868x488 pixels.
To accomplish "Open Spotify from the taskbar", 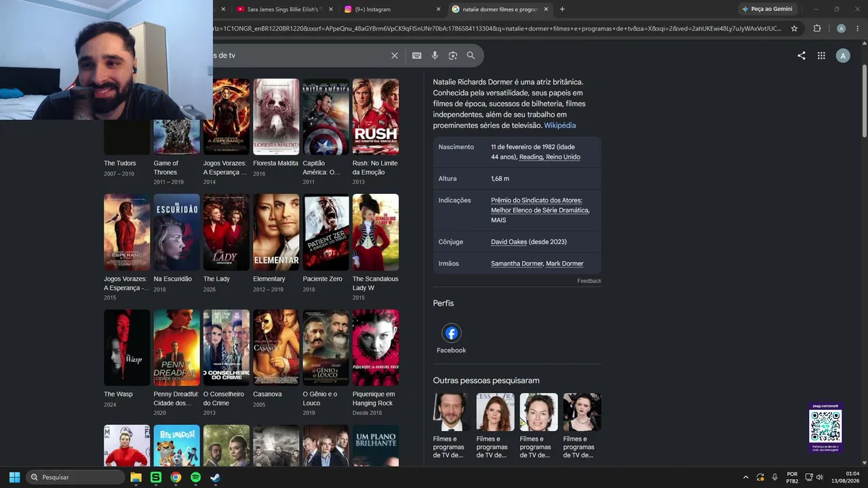I will (195, 477).
